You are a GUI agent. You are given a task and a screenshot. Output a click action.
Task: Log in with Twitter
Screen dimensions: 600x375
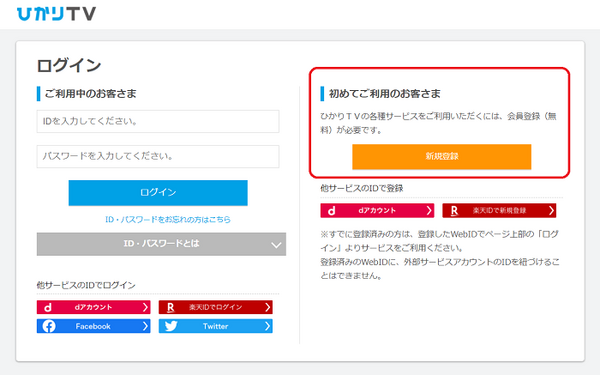pos(215,326)
